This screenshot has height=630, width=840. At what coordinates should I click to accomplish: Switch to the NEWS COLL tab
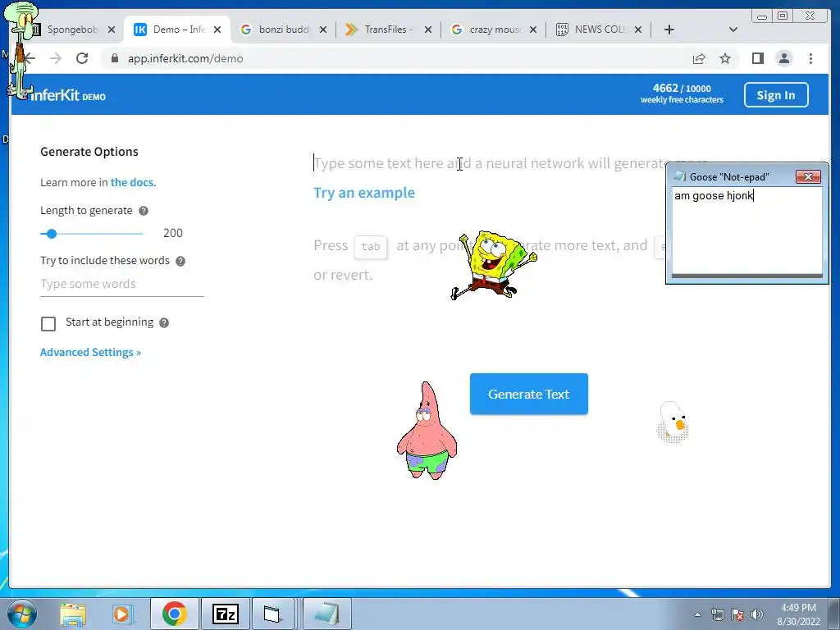click(x=599, y=30)
